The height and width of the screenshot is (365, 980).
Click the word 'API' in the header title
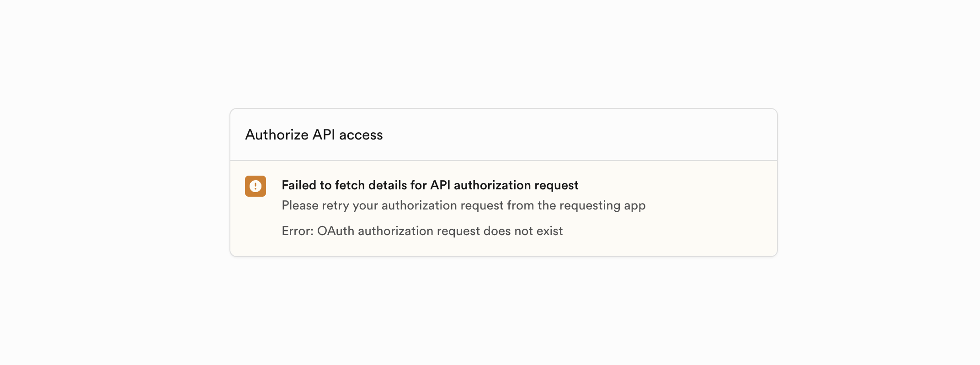pos(324,135)
